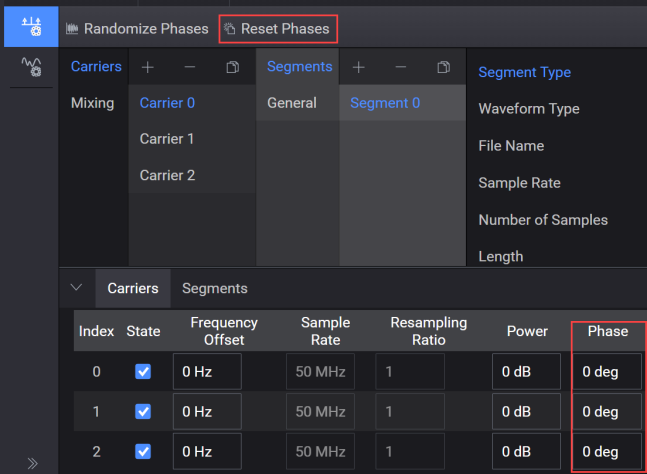Uncheck the State checkbox for carrier index 0
647x474 pixels.
click(x=143, y=372)
